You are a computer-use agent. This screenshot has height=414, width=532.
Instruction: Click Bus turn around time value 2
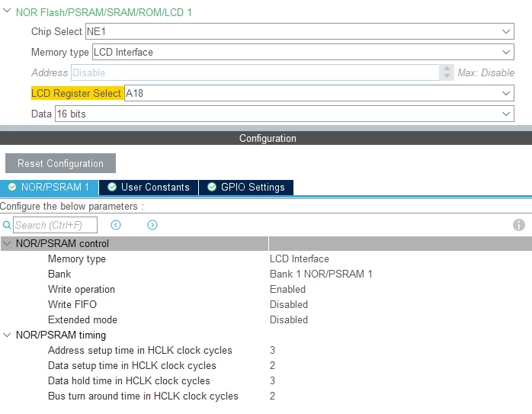(x=272, y=396)
